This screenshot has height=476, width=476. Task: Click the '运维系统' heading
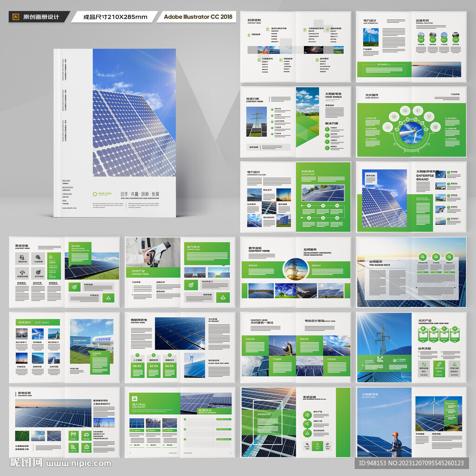click(x=422, y=20)
